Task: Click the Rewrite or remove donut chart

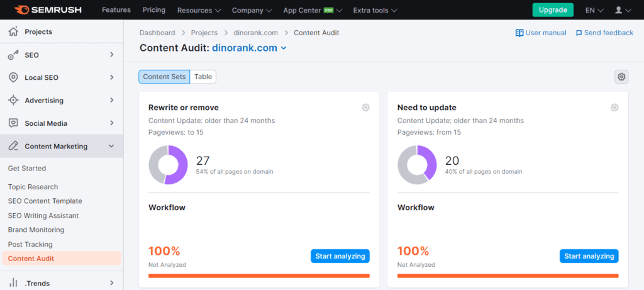Action: point(168,165)
